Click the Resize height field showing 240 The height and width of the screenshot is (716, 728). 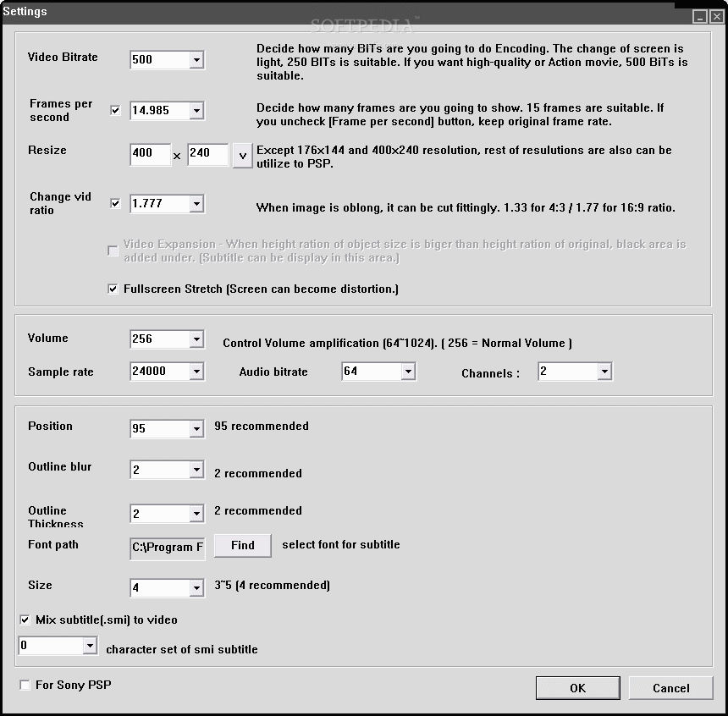(208, 154)
